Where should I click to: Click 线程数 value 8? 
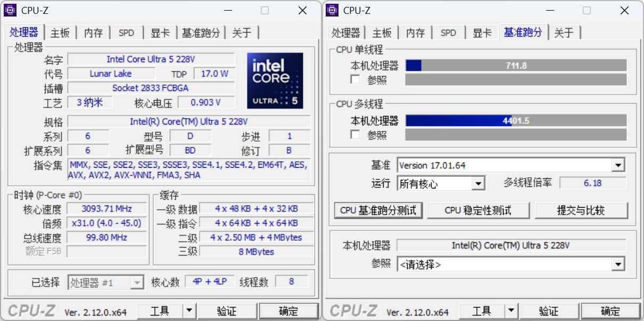point(292,282)
